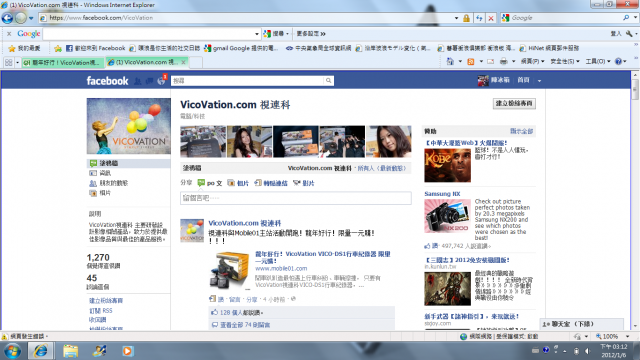This screenshot has width=640, height=360.
Task: Click the facebook.com address bar
Action: point(245,18)
